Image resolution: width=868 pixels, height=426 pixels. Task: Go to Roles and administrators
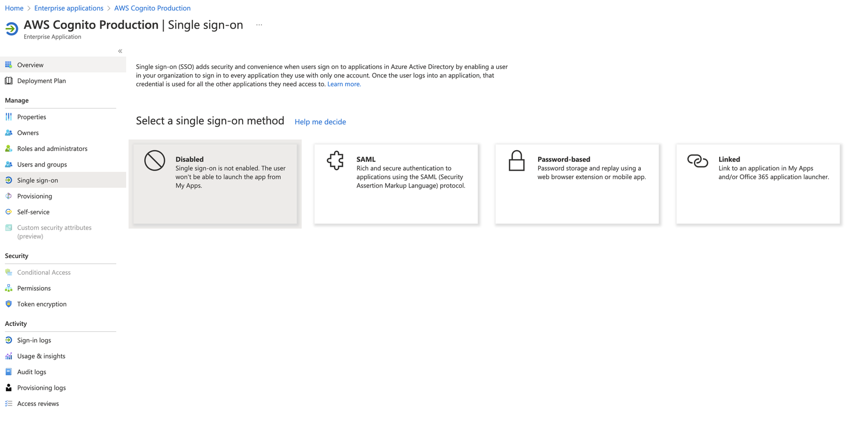(x=52, y=148)
